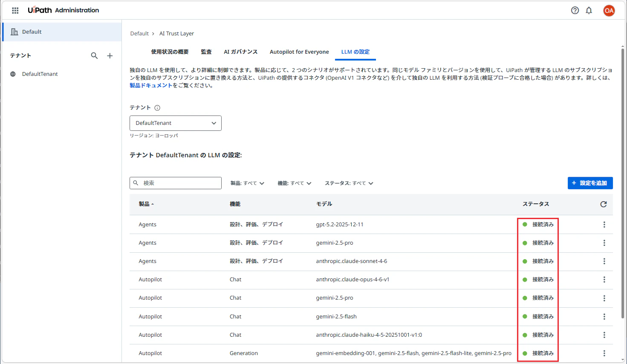Open more options for gemini-embedding-001 Generation row
This screenshot has height=364, width=627.
[x=604, y=353]
